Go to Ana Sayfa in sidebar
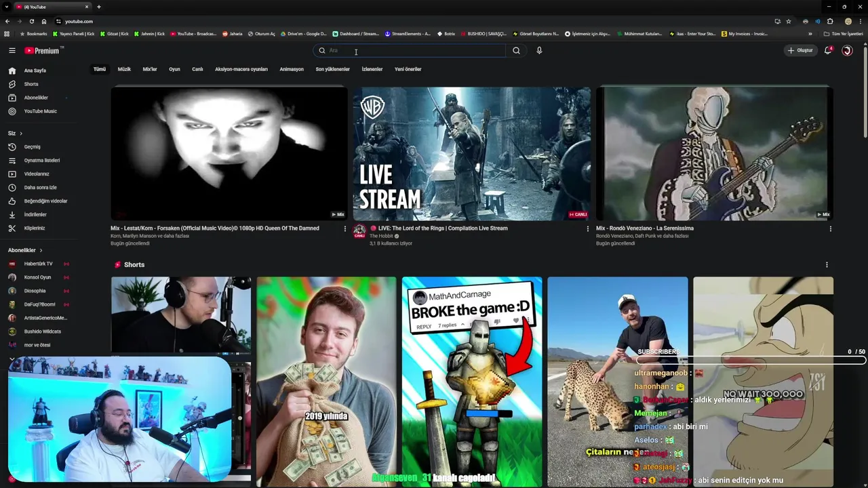868x488 pixels. click(35, 70)
